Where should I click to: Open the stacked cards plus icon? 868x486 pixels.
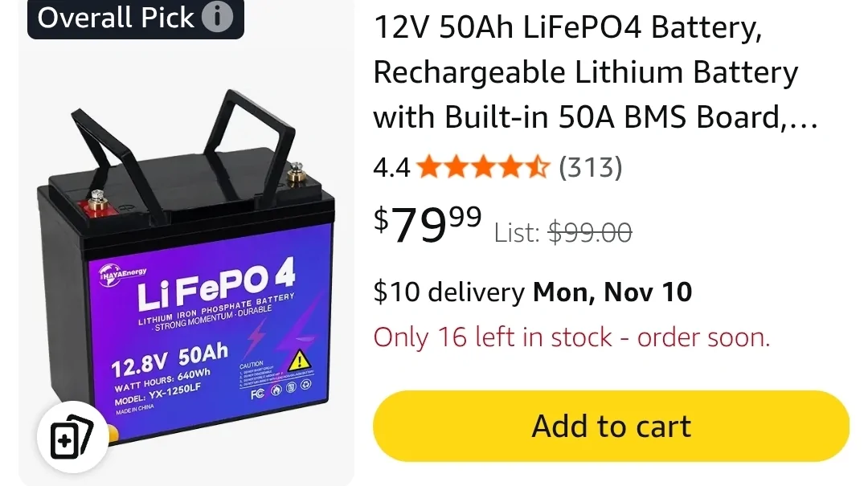(x=72, y=437)
